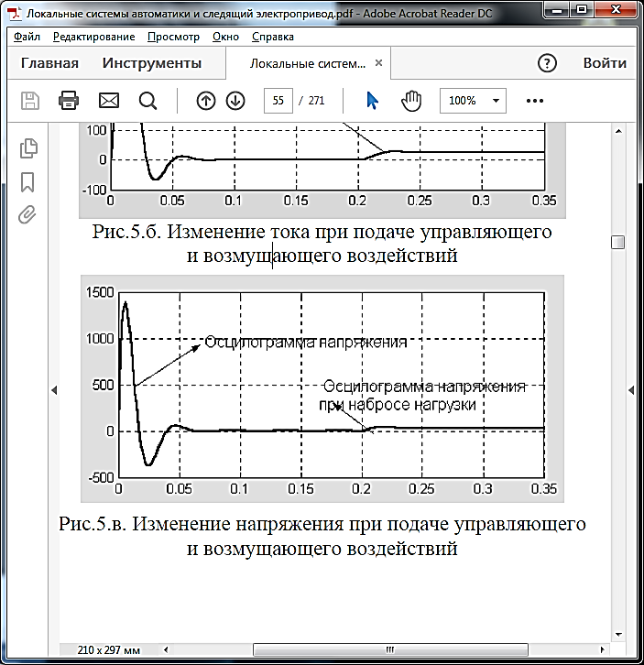Expand the left navigation pane arrow
Image resolution: width=644 pixels, height=665 pixels.
tap(53, 390)
